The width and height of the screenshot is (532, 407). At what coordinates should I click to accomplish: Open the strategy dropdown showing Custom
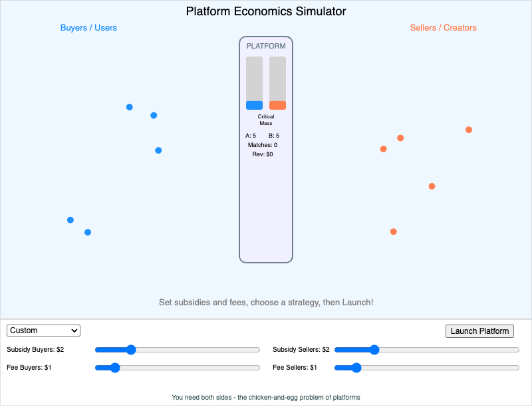click(43, 331)
